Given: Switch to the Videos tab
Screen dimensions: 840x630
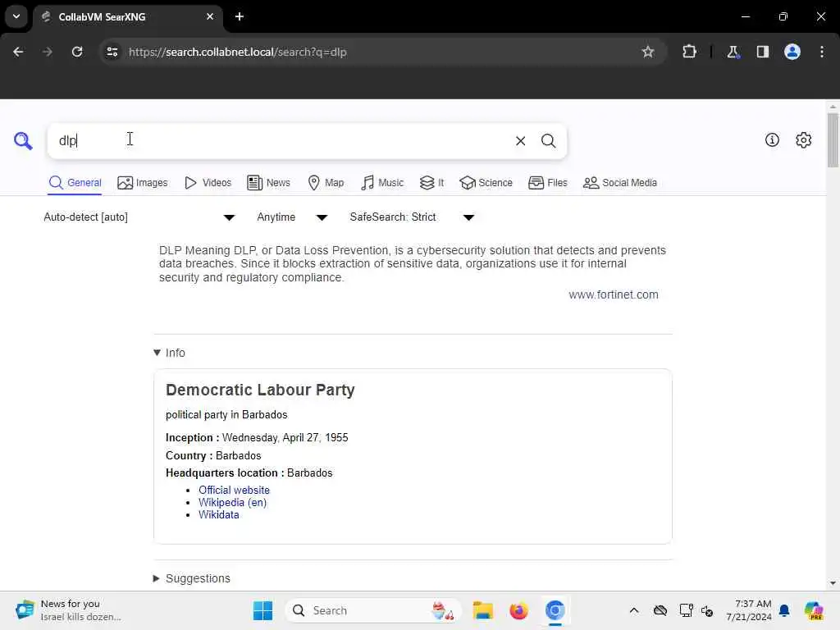Looking at the screenshot, I should (x=208, y=183).
